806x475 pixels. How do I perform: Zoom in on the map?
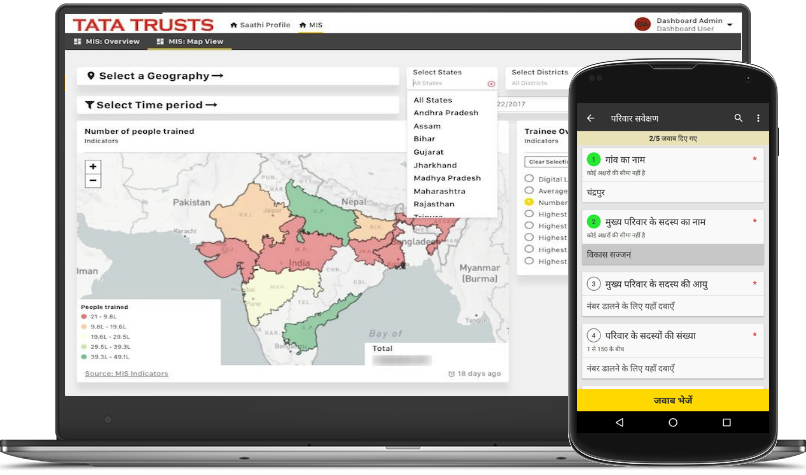[93, 167]
